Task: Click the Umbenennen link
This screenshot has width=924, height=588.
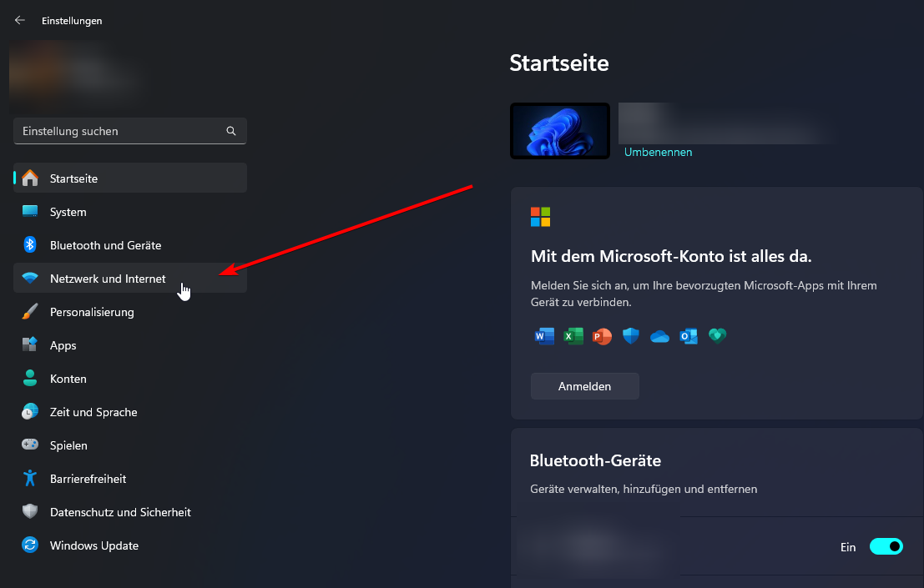Action: point(658,152)
